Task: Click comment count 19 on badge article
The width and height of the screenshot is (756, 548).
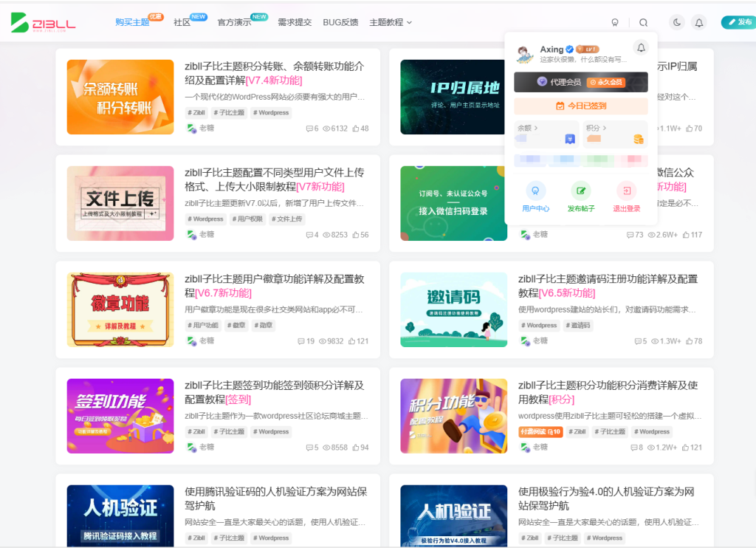Action: (306, 341)
